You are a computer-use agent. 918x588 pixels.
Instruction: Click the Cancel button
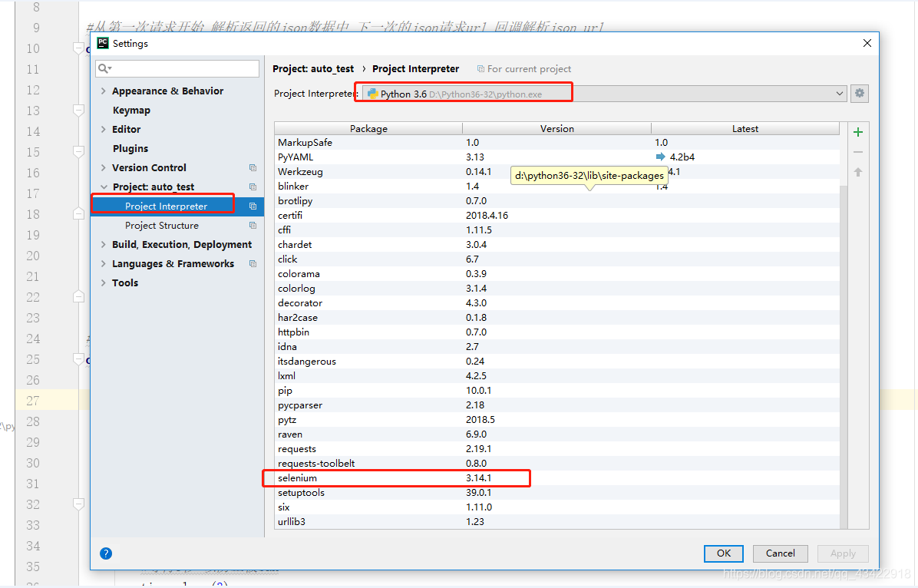(x=781, y=553)
